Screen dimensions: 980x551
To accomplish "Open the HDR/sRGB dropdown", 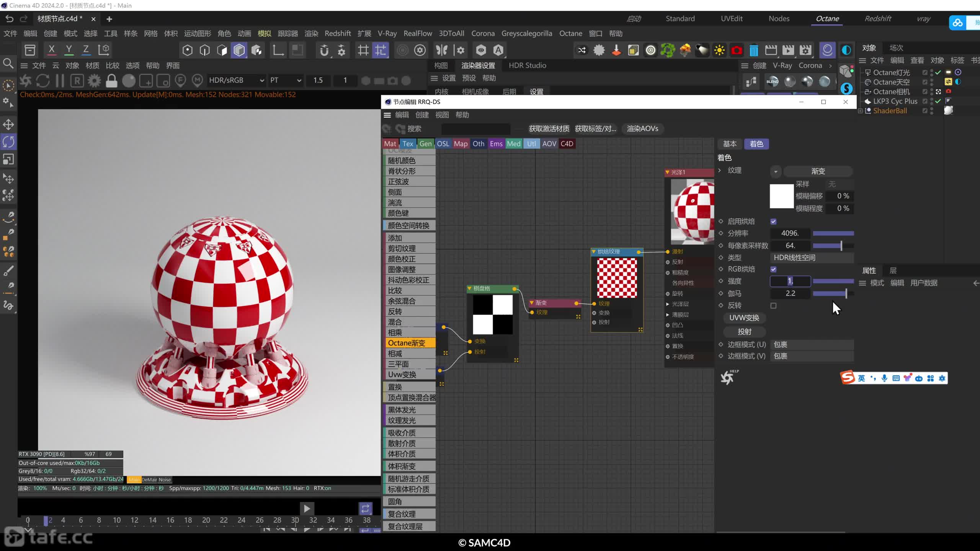I will coord(236,80).
